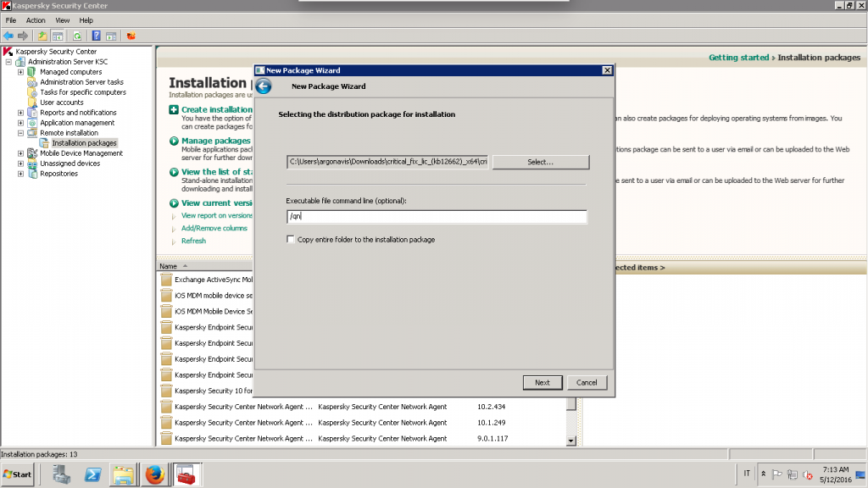Expand the Application management node
Viewport: 868px width, 488px height.
[20, 123]
